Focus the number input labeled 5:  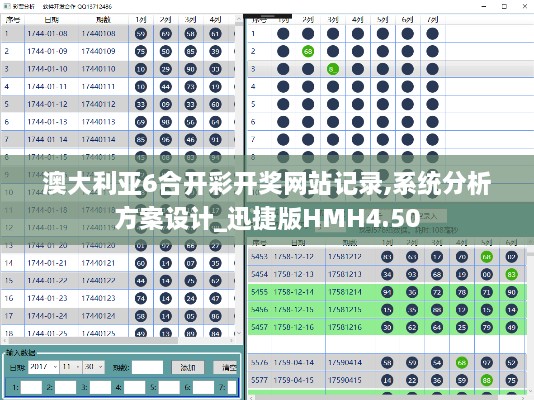click(169, 387)
